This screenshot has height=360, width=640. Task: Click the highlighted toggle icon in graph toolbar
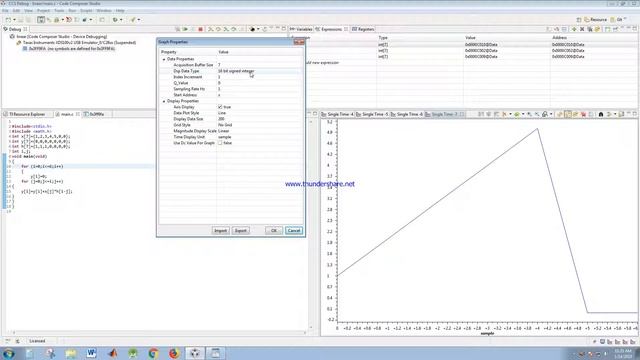[x=568, y=114]
